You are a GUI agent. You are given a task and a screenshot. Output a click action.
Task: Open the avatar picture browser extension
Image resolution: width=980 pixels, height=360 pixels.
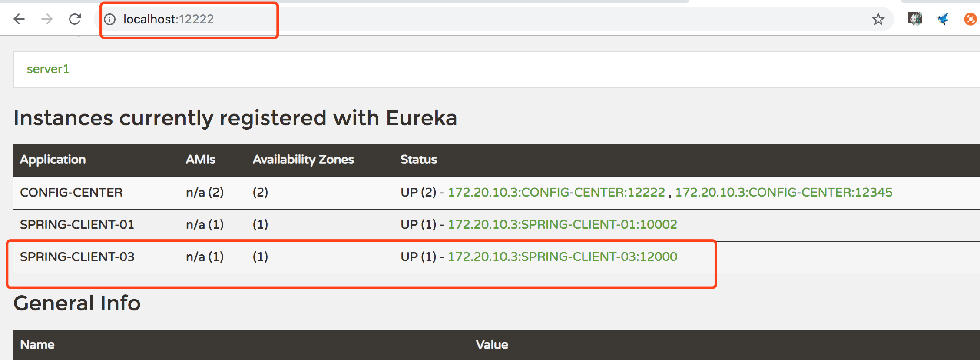914,19
